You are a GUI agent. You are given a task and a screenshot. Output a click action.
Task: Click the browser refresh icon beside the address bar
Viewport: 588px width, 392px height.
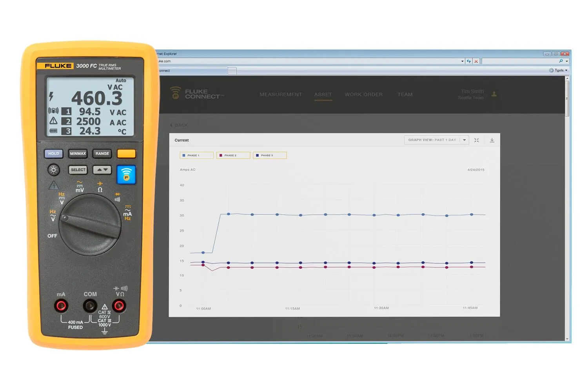(469, 61)
